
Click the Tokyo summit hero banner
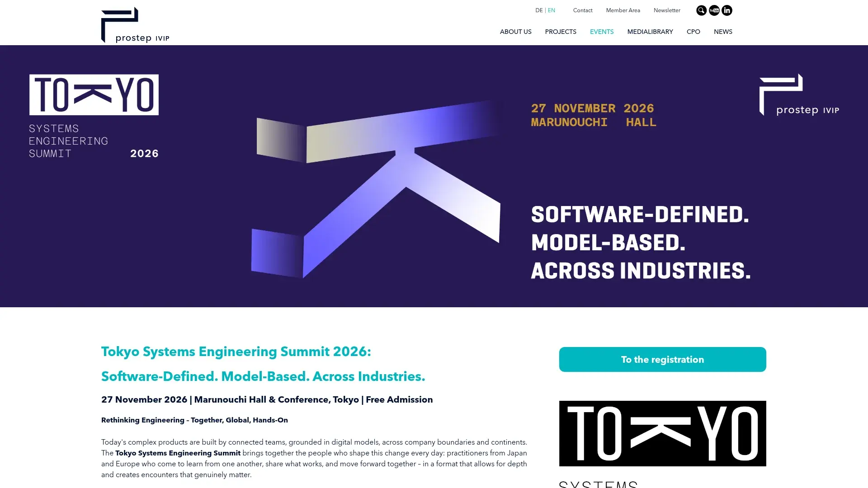click(x=434, y=176)
